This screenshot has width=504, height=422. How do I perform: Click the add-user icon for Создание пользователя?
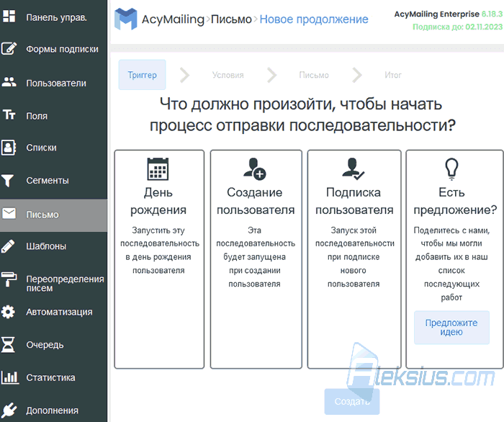click(255, 169)
